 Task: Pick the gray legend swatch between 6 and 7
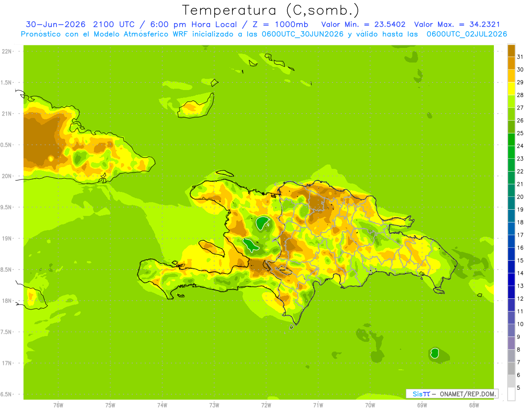tap(511, 368)
